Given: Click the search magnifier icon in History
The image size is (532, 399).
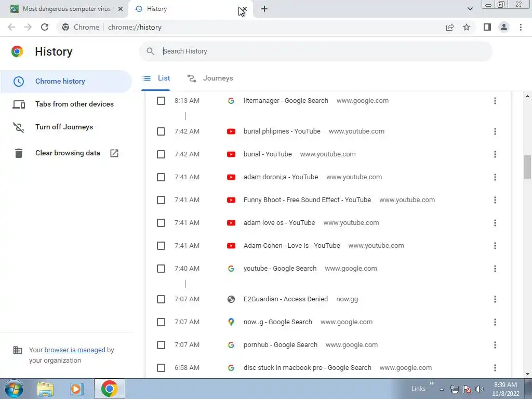Looking at the screenshot, I should pos(150,51).
